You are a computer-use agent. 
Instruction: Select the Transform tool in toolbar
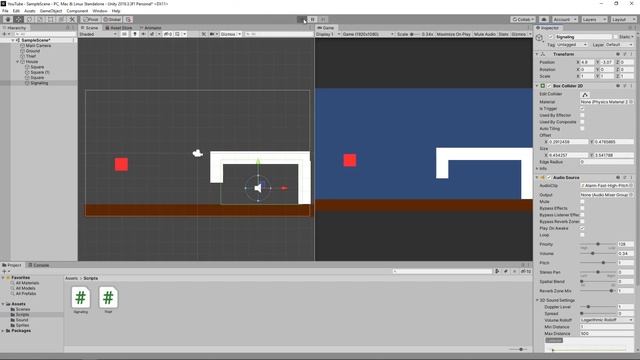tap(61, 19)
